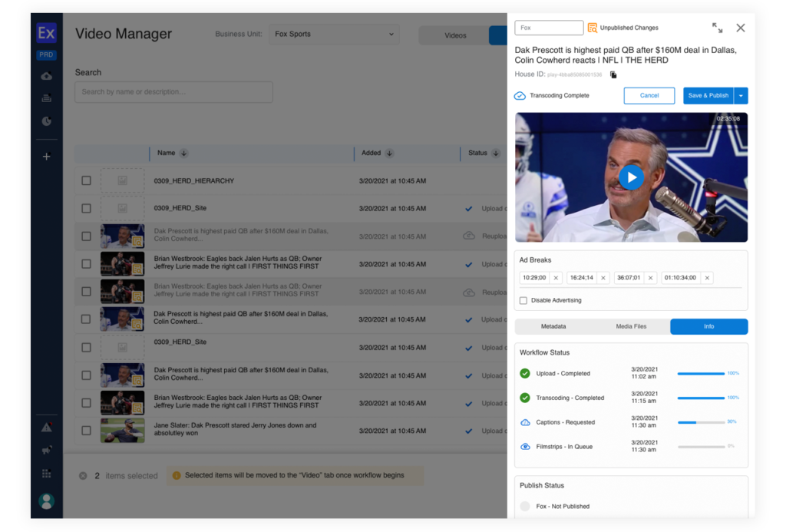Check the Jane Slater video row checkbox
Viewport: 786px width, 532px height.
point(86,431)
